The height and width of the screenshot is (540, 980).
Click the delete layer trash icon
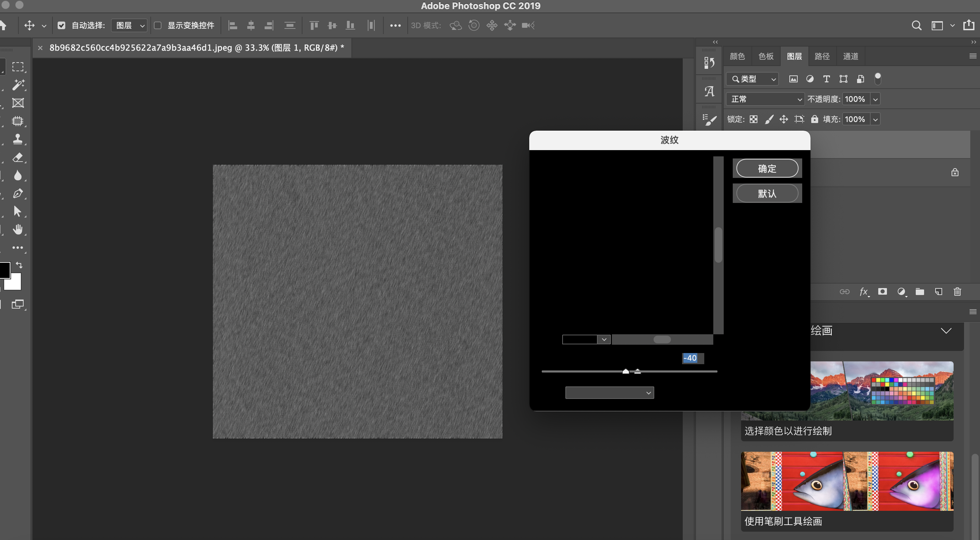(957, 292)
